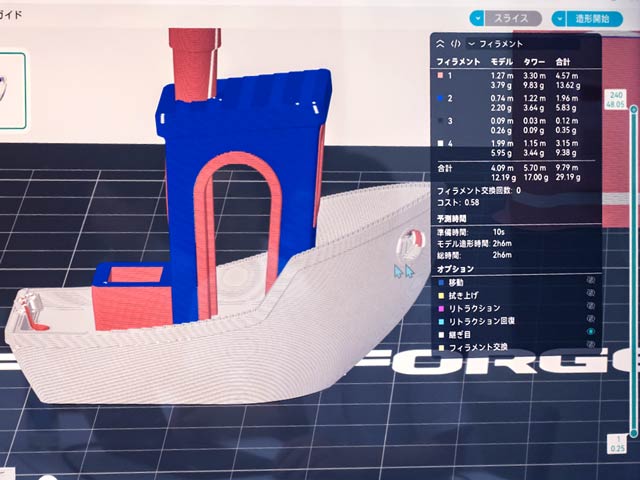Click filament 1 salmon color swatch

[440, 76]
